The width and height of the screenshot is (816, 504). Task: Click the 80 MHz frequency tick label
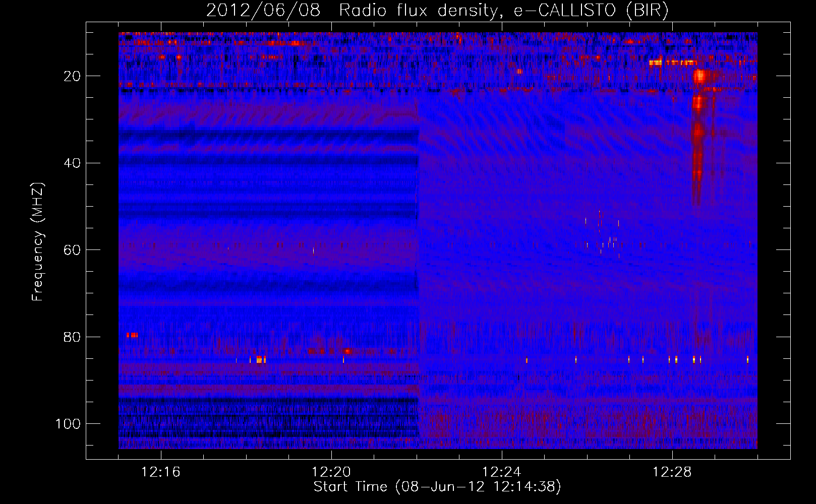[73, 337]
